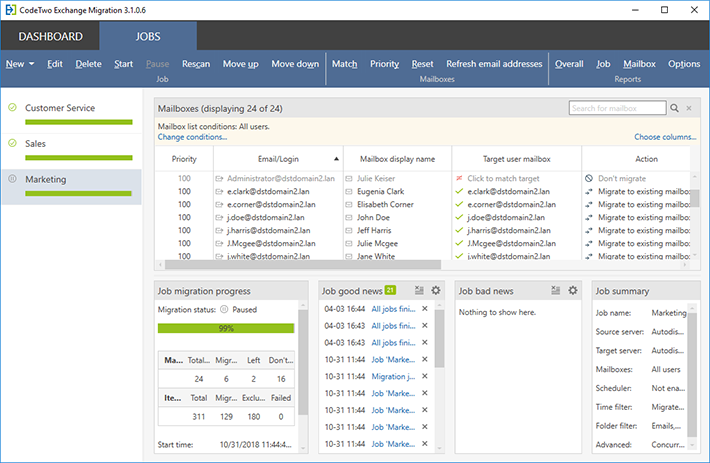Click the search magnifier icon for mailboxes
710x463 pixels.
[674, 108]
